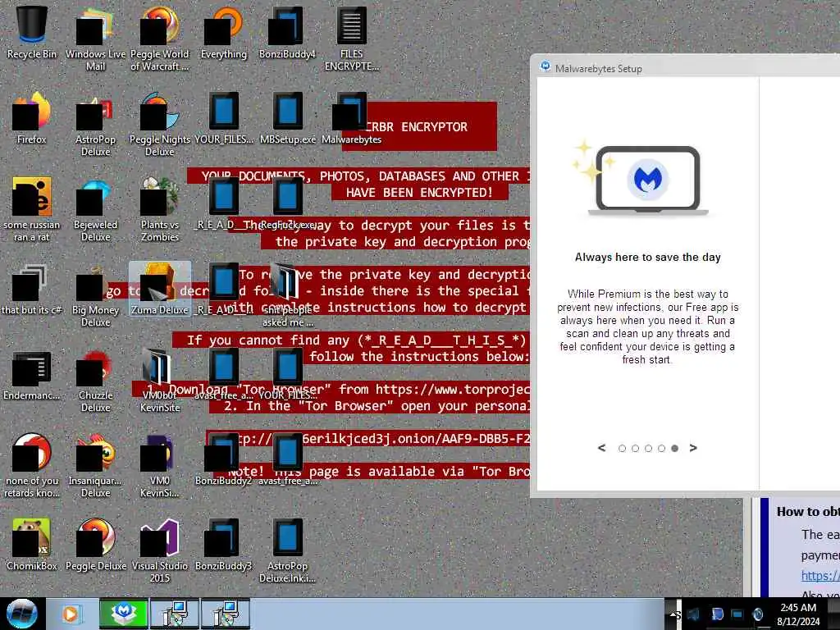Select the filled fifth slide dot in Malwarebytes Setup
The image size is (840, 630).
click(x=674, y=449)
